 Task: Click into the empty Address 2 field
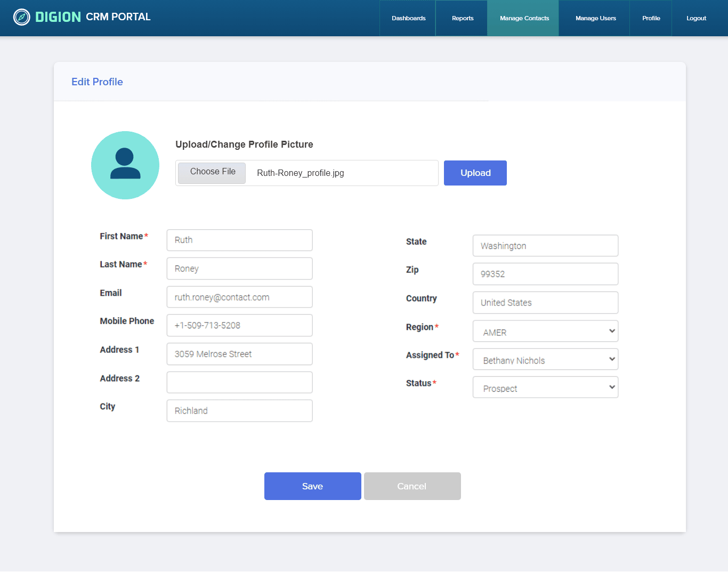239,382
